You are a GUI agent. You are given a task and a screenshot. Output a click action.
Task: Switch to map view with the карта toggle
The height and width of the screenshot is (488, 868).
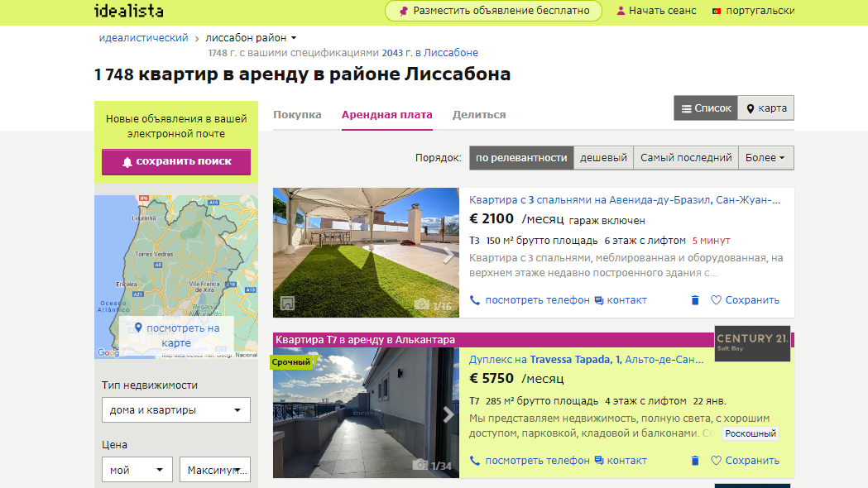tap(766, 108)
